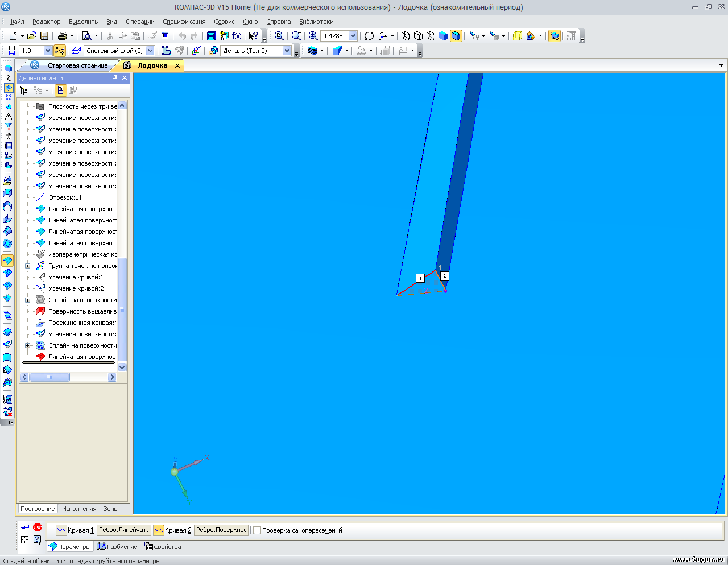
Task: Click the model tree scroll-down arrow
Action: [122, 368]
